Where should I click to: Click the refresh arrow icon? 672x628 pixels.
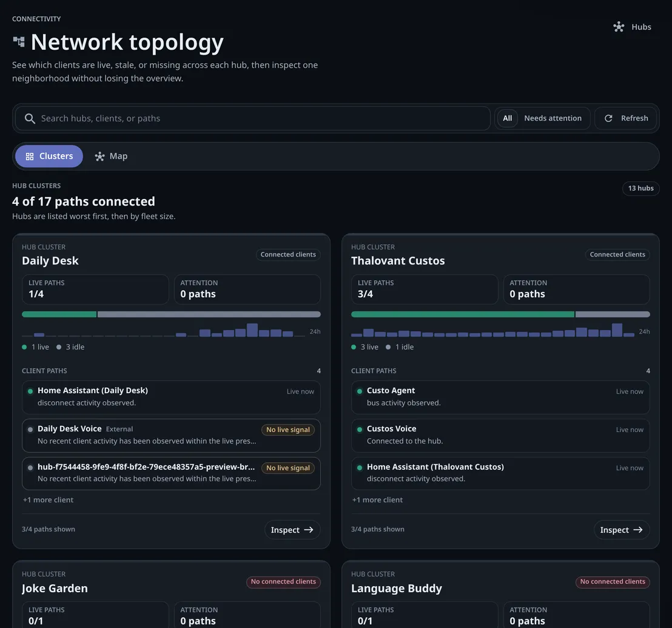coord(608,118)
